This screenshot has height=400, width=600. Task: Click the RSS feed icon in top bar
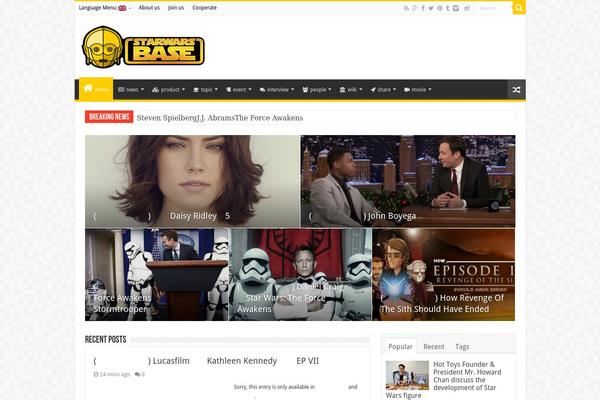click(406, 8)
